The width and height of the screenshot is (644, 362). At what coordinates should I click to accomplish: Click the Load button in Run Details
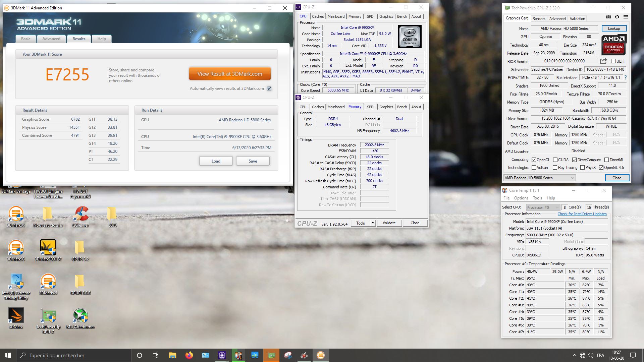click(216, 161)
